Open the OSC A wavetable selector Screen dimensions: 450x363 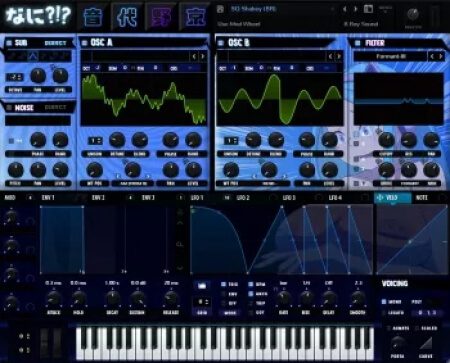point(136,56)
